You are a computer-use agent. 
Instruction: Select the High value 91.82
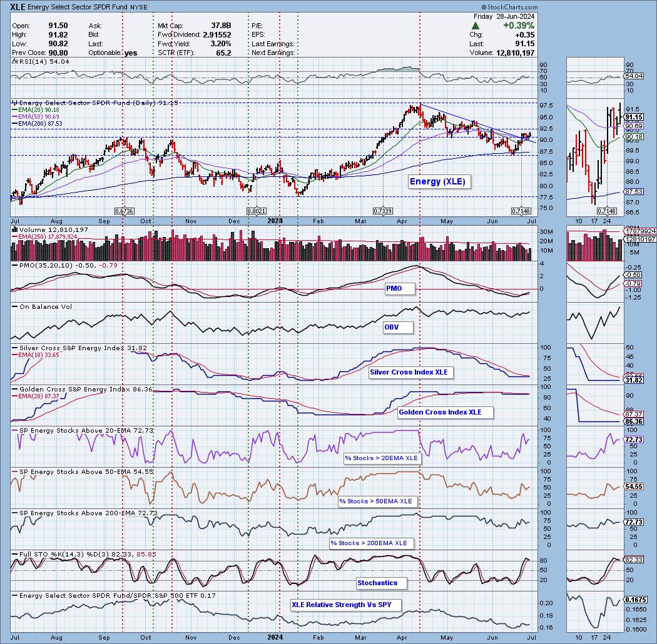[58, 35]
